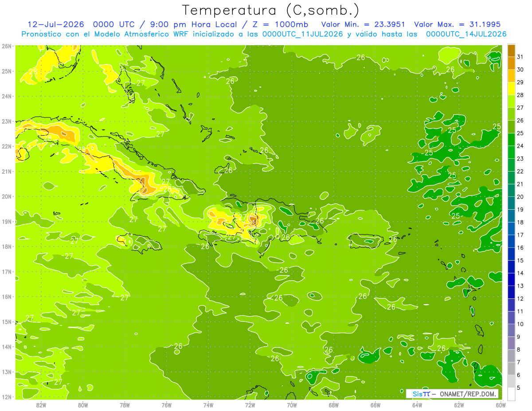Click the '60W' longitude axis label
The width and height of the screenshot is (532, 411).
click(501, 405)
